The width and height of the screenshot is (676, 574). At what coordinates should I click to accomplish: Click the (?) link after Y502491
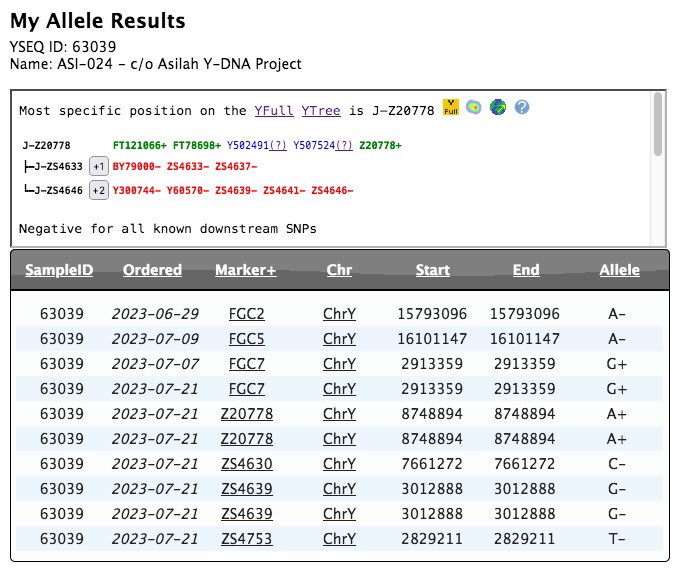pos(278,145)
